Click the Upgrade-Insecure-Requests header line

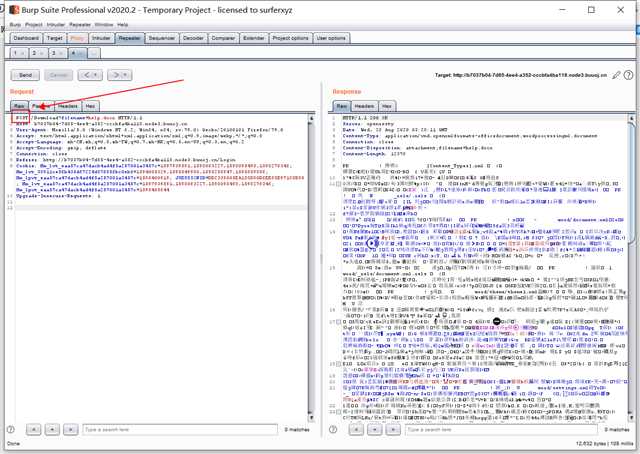[x=58, y=196]
